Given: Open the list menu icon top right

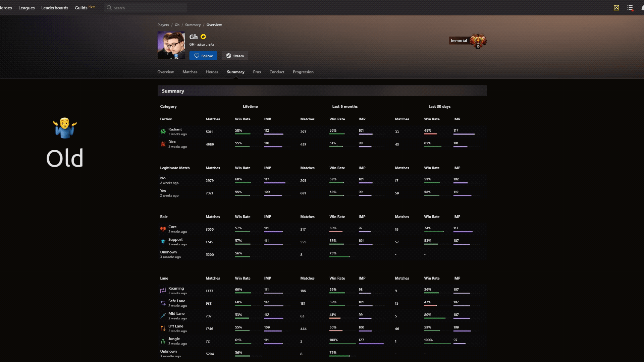Looking at the screenshot, I should pyautogui.click(x=630, y=8).
